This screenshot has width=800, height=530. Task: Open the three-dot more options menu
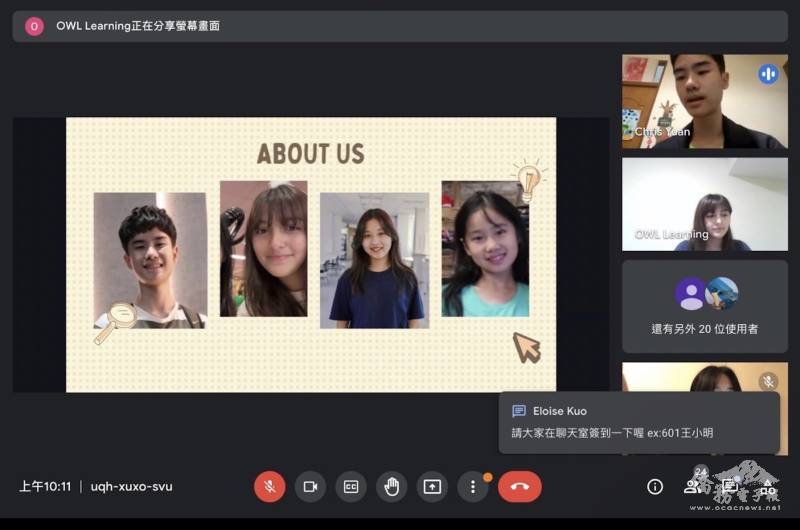(473, 487)
